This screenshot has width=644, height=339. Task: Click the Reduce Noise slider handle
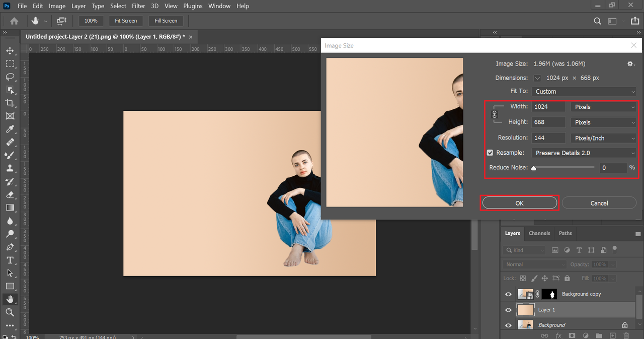point(533,168)
